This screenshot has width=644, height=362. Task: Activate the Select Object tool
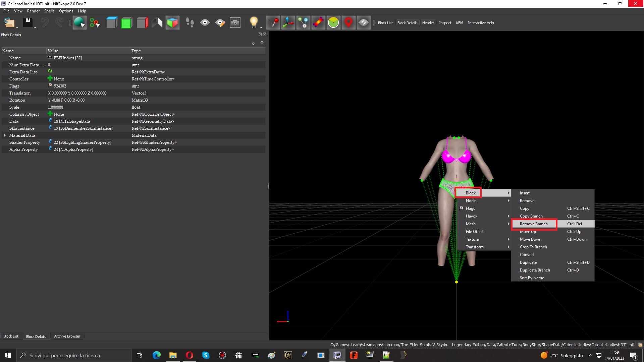(x=79, y=23)
